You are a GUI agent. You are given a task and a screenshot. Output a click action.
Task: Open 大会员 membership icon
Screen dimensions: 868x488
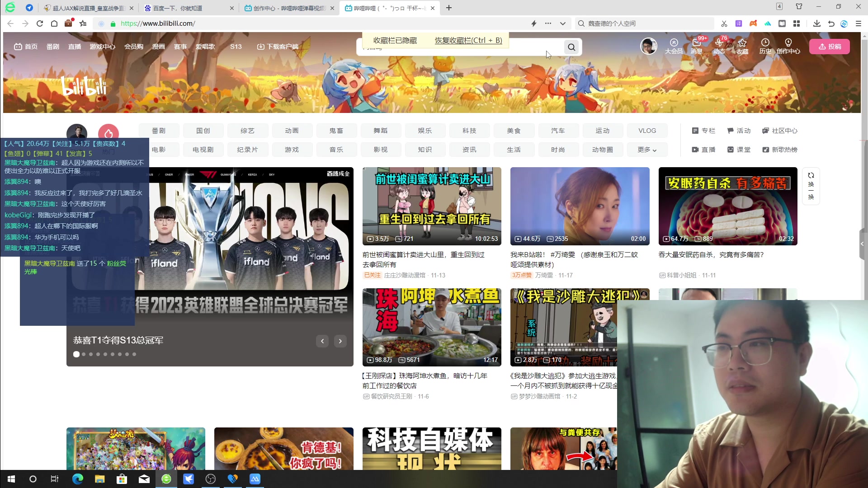pos(674,46)
